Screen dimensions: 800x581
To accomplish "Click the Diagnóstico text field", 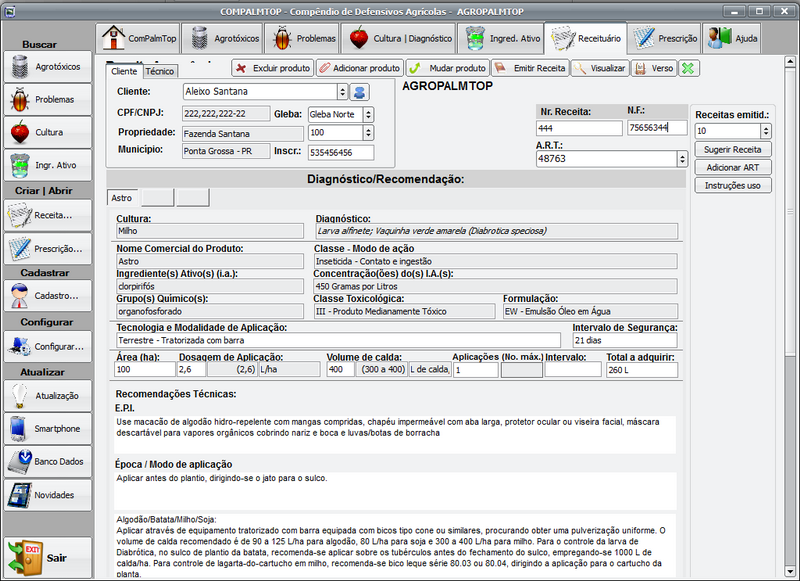I will tap(496, 231).
